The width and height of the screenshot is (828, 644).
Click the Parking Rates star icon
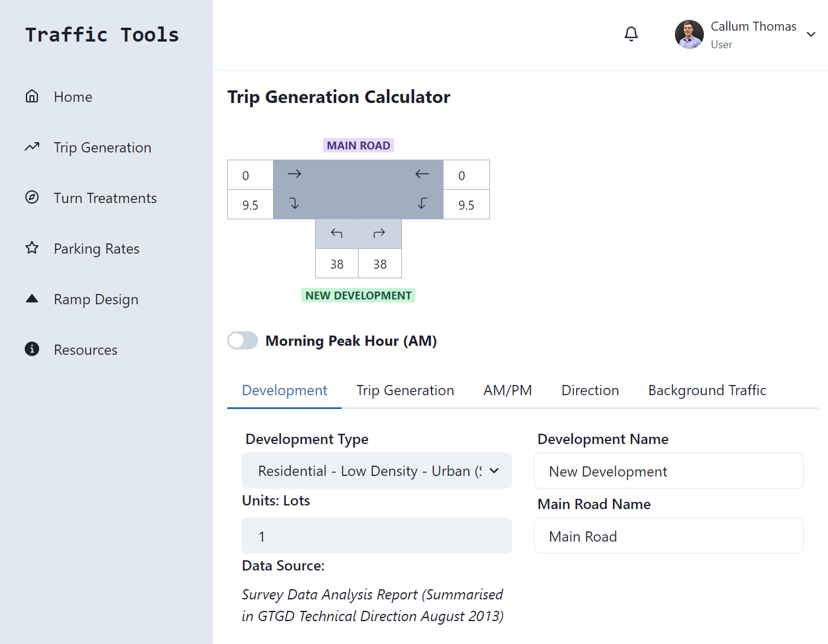(x=32, y=248)
